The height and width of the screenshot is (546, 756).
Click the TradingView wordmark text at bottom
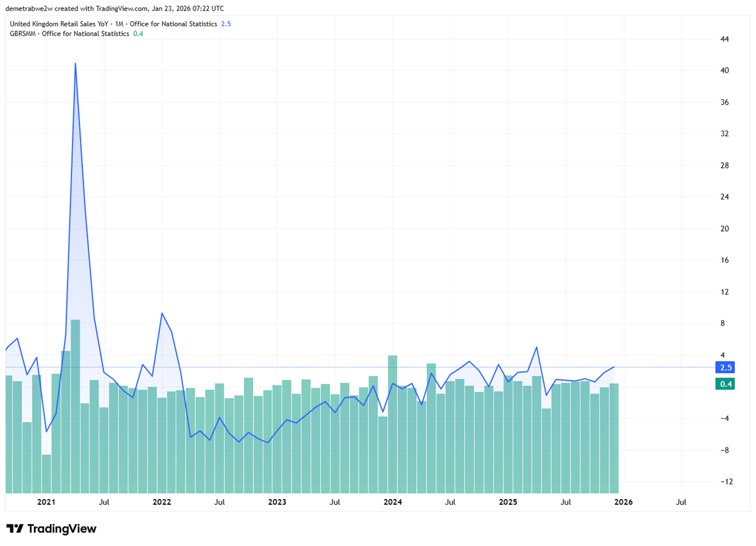point(62,529)
